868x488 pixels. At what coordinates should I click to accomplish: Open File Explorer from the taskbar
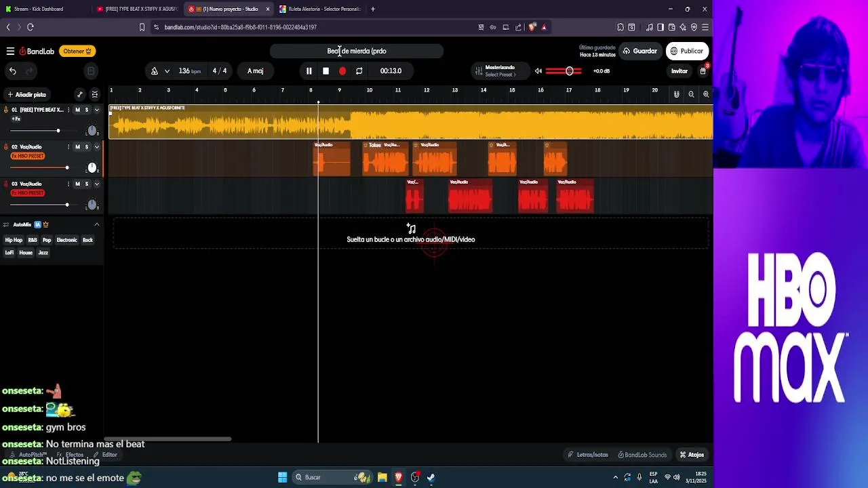382,477
